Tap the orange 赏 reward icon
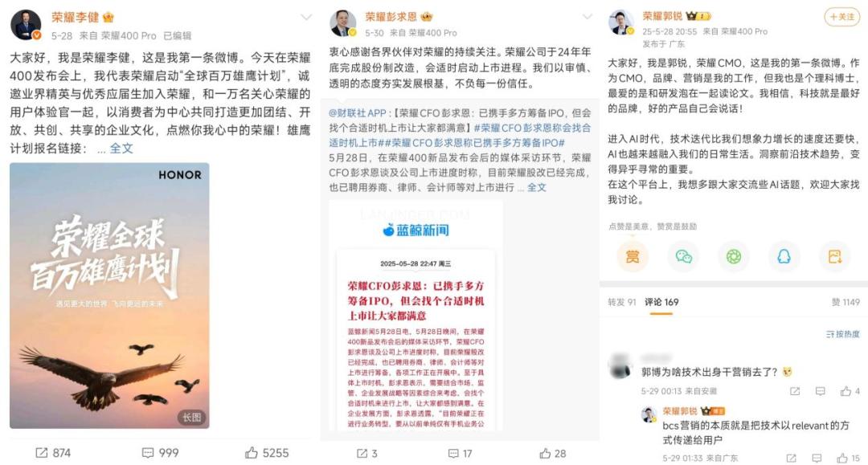This screenshot has height=465, width=868. point(633,256)
